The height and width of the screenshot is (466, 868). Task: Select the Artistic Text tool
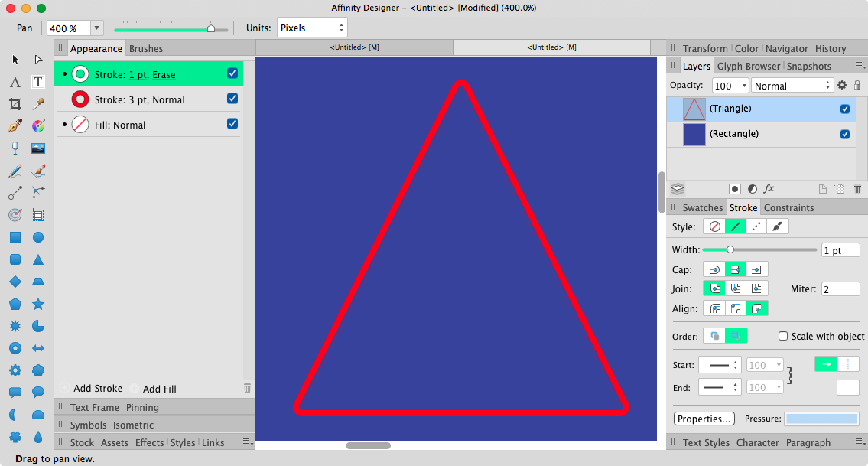(15, 82)
